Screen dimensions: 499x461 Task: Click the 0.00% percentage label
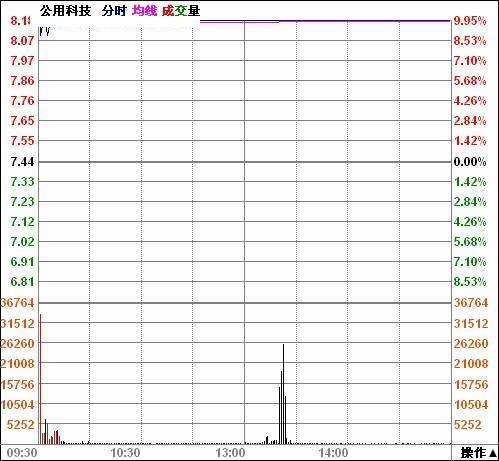point(470,162)
